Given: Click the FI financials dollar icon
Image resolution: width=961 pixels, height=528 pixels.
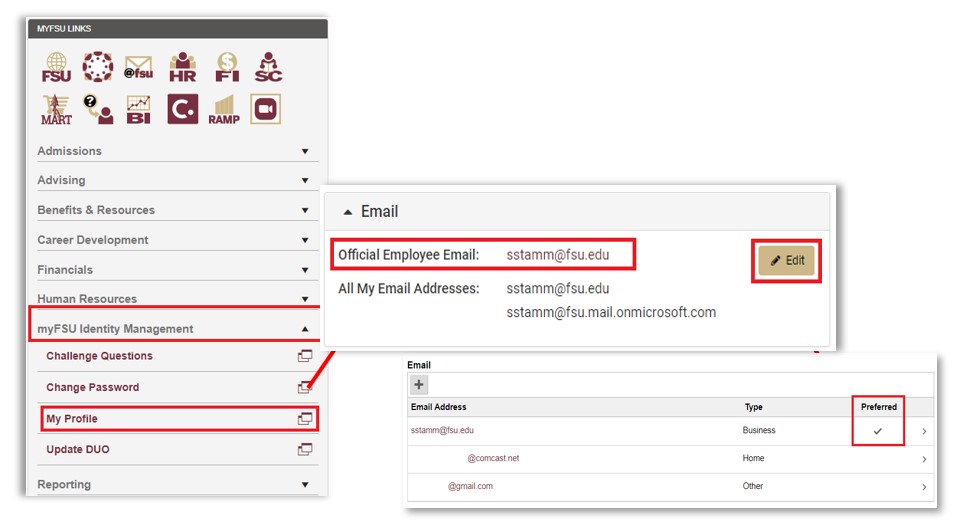Looking at the screenshot, I should (225, 66).
